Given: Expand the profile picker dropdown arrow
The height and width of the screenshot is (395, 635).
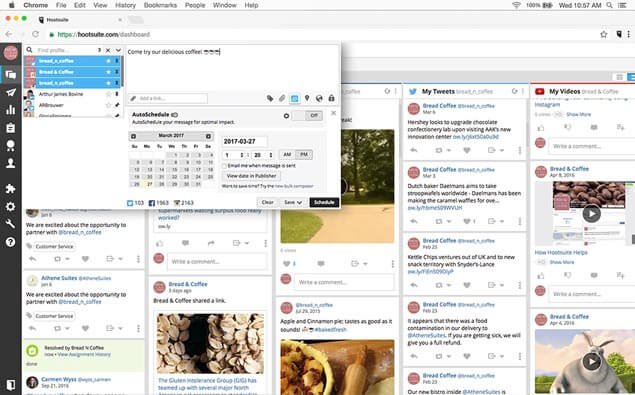Looking at the screenshot, I should click(x=118, y=50).
